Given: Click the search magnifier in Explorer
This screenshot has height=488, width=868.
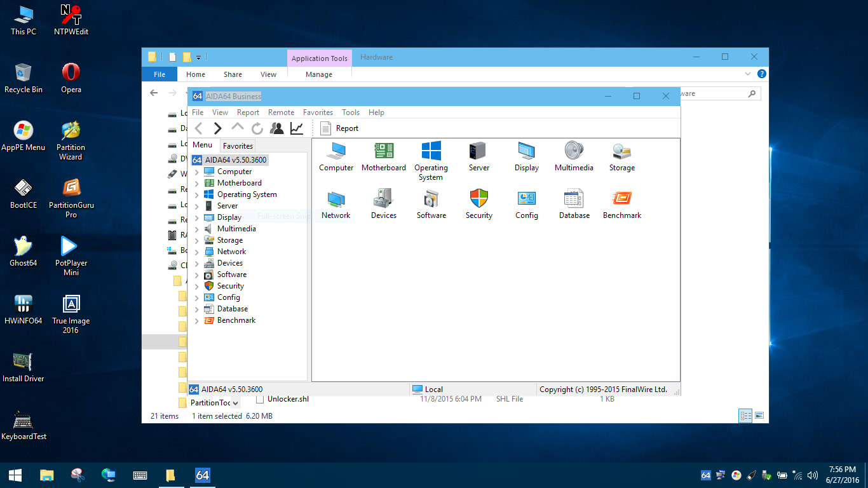Looking at the screenshot, I should pos(752,93).
